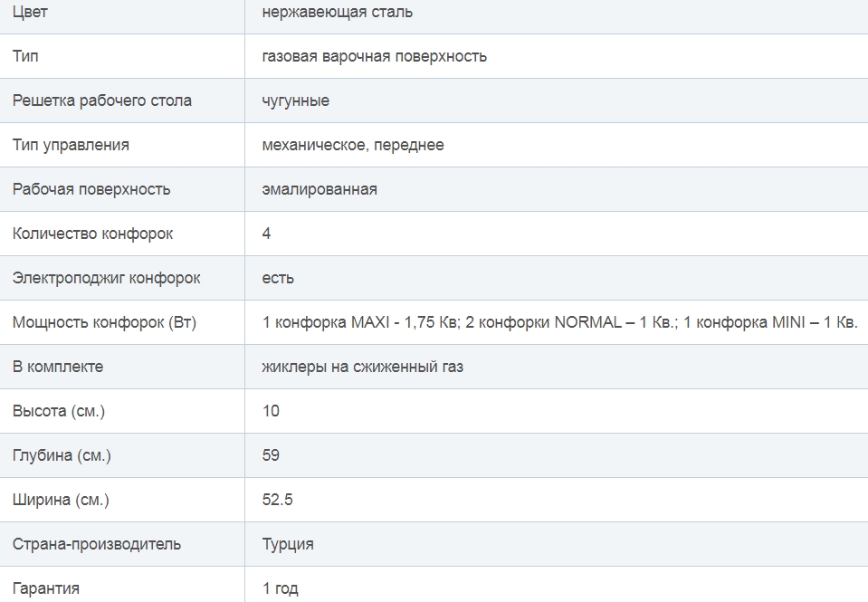Click the width value "52.5"

coord(278,500)
